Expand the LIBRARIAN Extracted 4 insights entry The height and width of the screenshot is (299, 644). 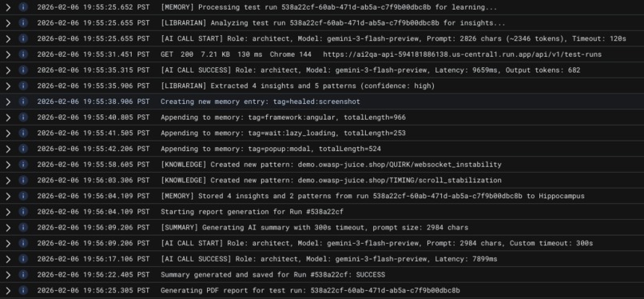click(x=8, y=86)
